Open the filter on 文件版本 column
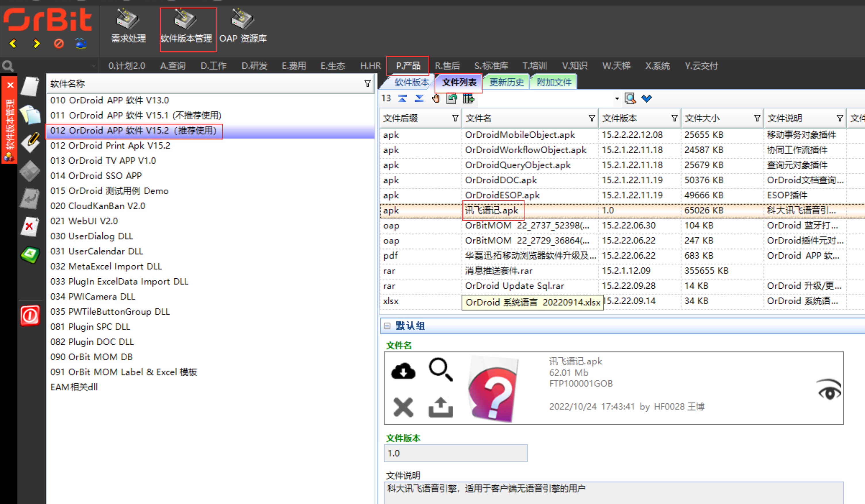865x504 pixels. click(x=675, y=118)
